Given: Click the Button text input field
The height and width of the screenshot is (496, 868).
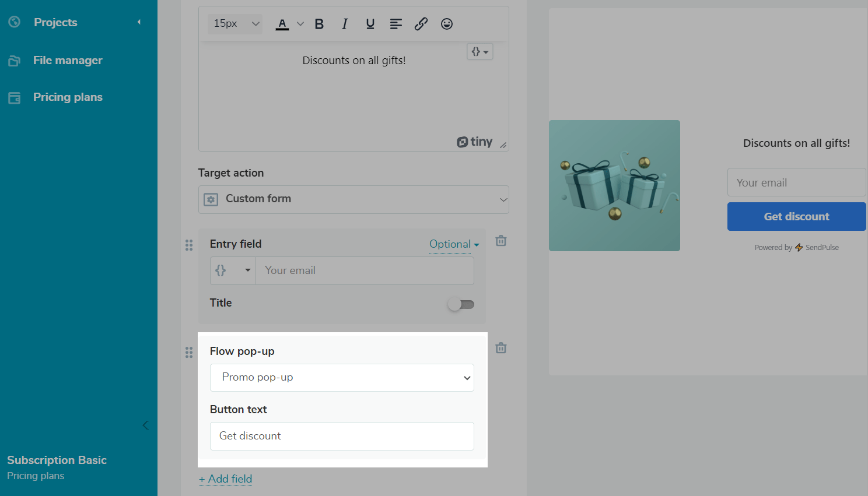Looking at the screenshot, I should pos(342,436).
